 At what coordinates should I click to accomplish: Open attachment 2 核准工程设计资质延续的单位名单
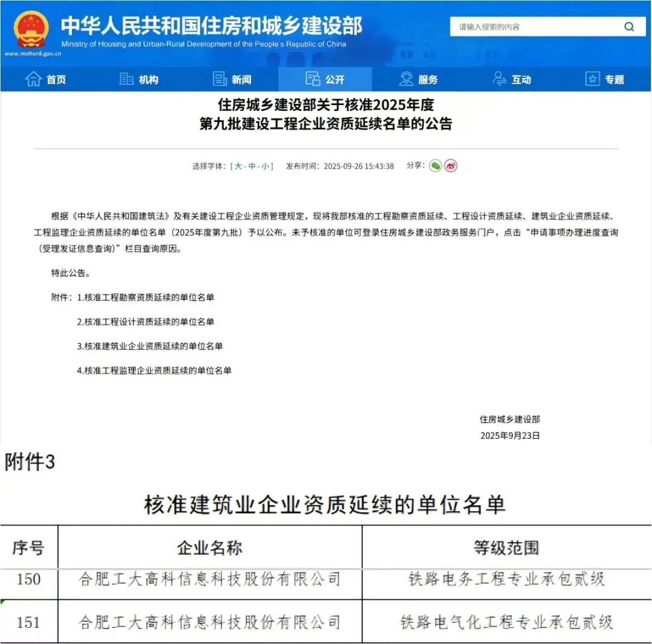[x=145, y=322]
